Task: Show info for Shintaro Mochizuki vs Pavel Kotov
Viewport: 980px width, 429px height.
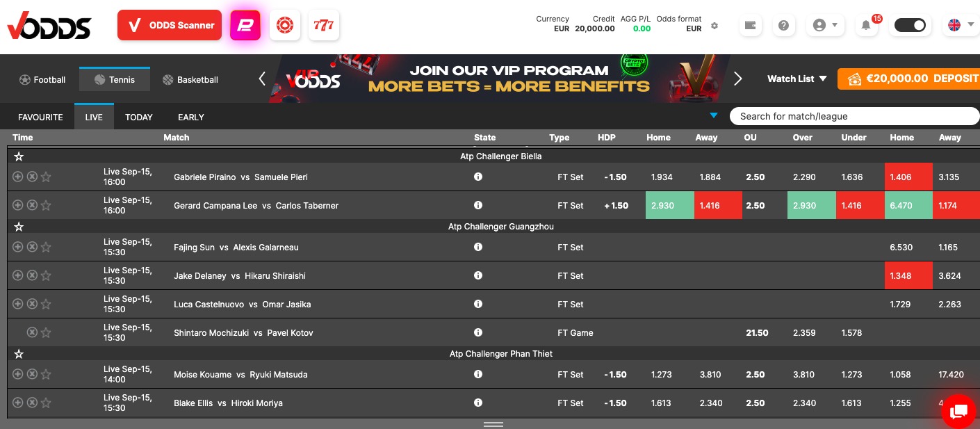Action: (478, 332)
